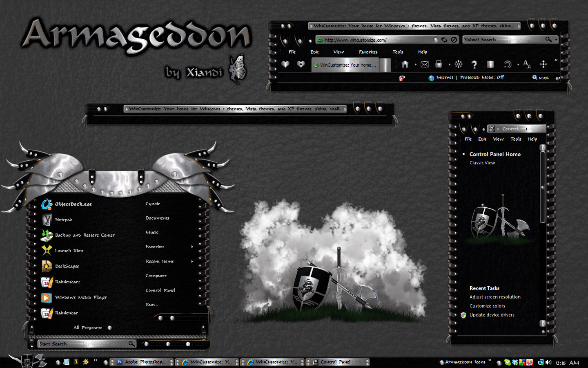Screen dimensions: 588x368
Task: Click the Internet zone globe icon
Action: [x=431, y=78]
